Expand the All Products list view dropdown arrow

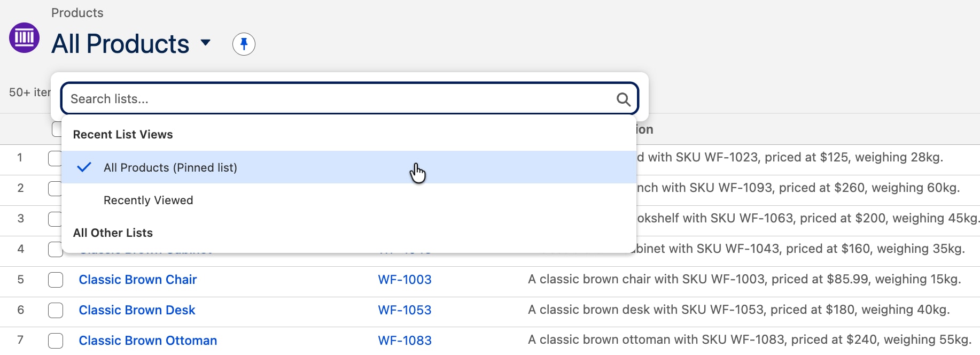point(206,42)
